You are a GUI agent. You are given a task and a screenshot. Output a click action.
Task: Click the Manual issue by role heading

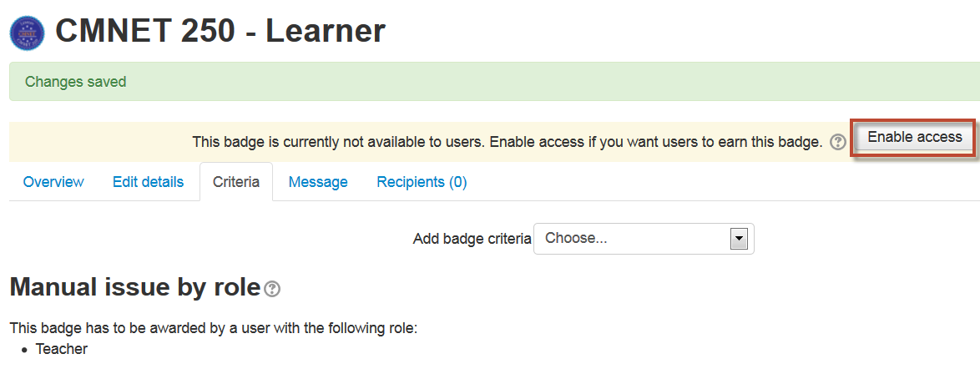(x=135, y=288)
